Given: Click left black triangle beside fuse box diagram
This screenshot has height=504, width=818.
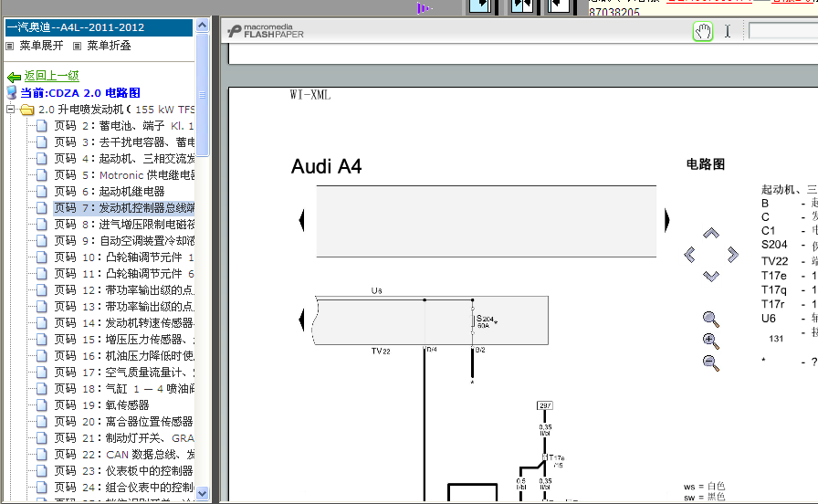Looking at the screenshot, I should pos(301,320).
